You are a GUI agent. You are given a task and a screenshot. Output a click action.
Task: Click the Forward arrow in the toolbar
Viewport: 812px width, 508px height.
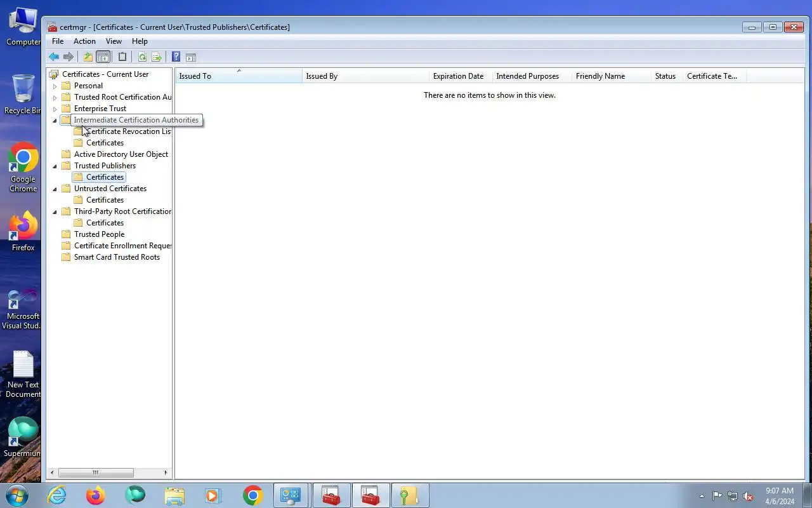click(69, 57)
